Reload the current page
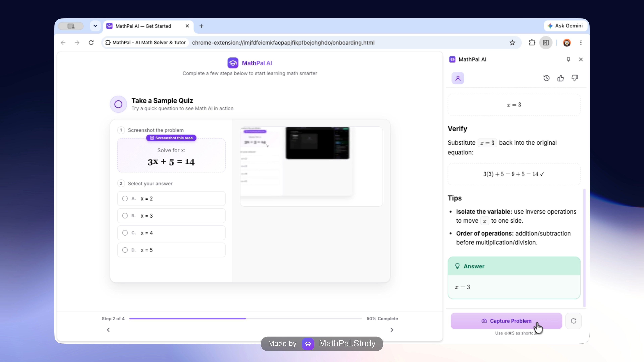This screenshot has height=362, width=644. click(91, 43)
